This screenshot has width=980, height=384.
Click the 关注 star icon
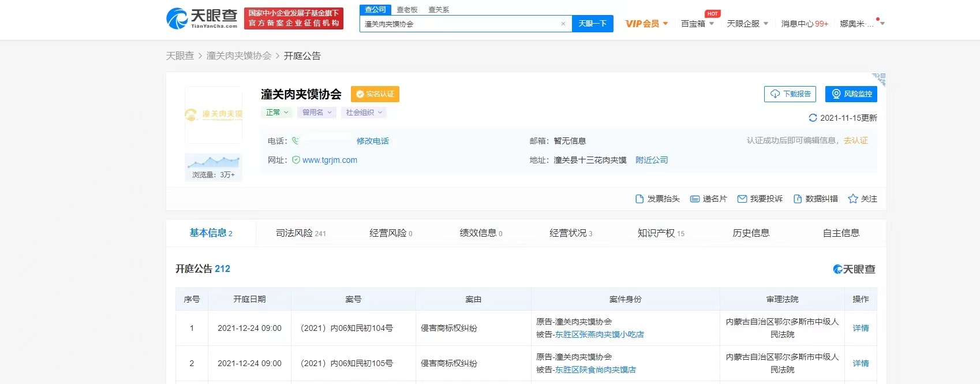click(x=853, y=199)
